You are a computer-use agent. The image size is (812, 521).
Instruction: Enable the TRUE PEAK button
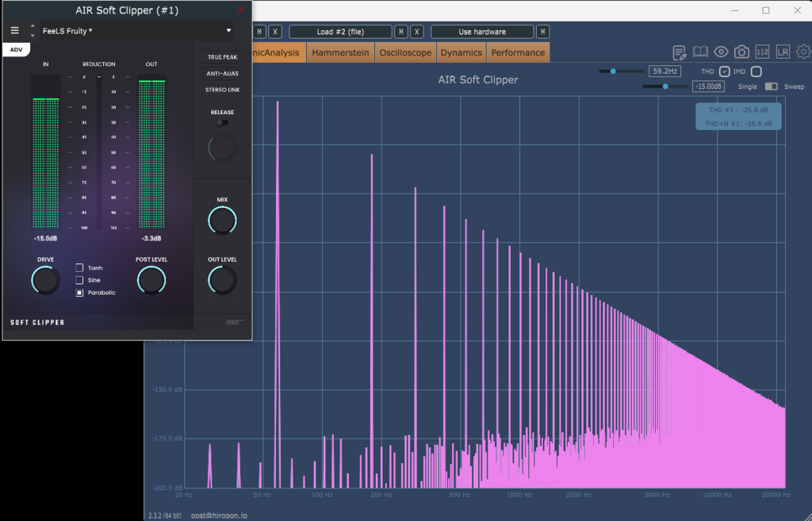click(222, 57)
